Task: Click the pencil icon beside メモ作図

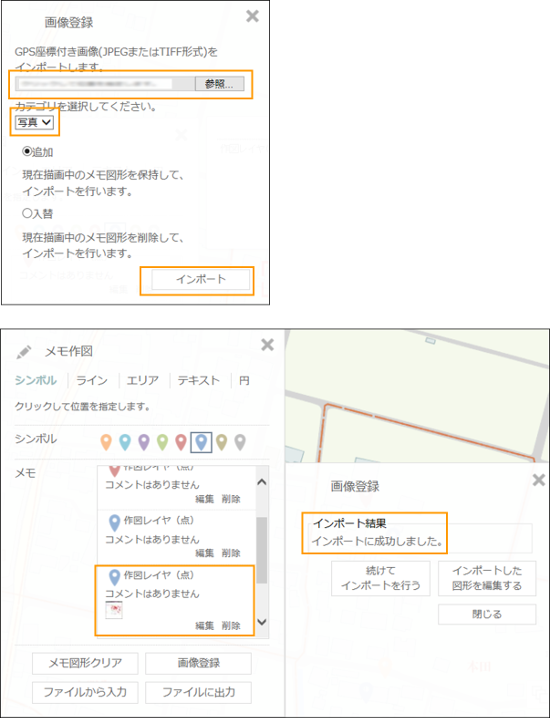Action: (x=24, y=352)
